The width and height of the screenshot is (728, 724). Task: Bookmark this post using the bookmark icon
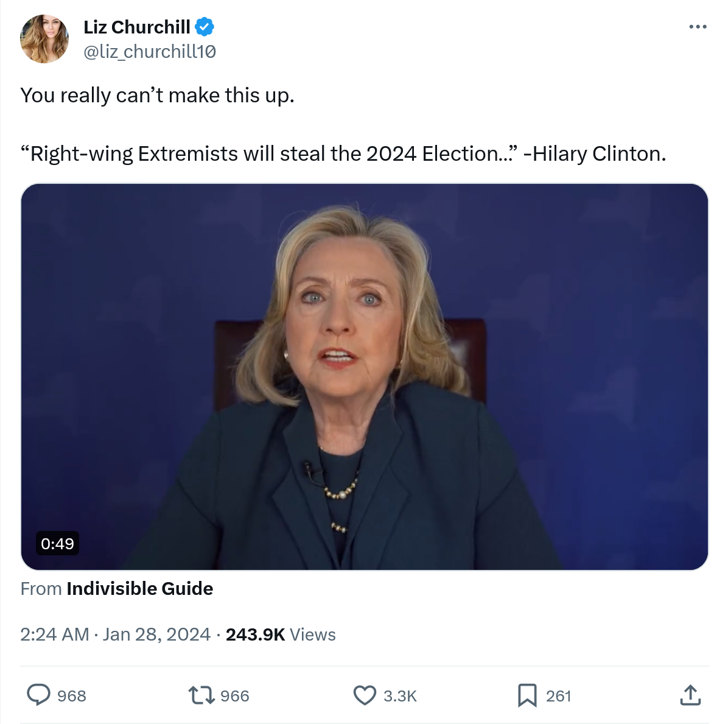pos(527,695)
